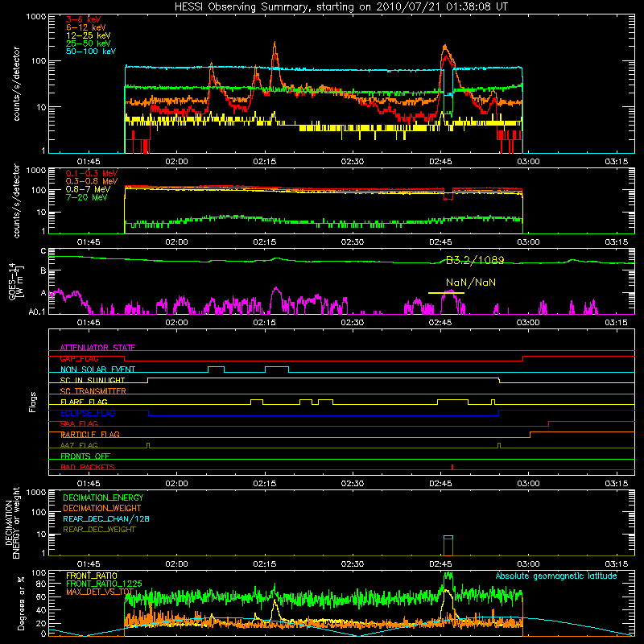The height and width of the screenshot is (644, 644).
Task: Click the 7-20 MeV legend label
Action: pos(87,197)
